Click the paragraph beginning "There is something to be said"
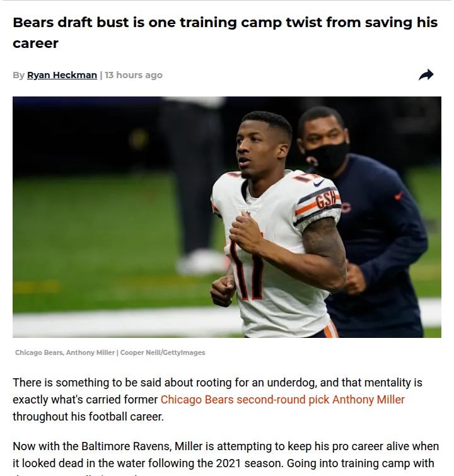The width and height of the screenshot is (454, 476). pyautogui.click(x=218, y=400)
